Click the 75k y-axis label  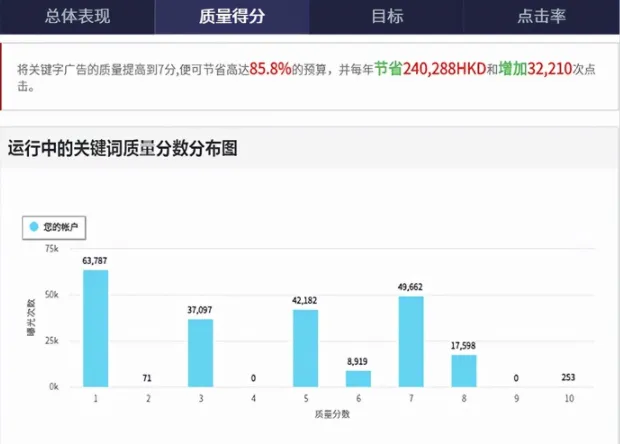click(52, 249)
